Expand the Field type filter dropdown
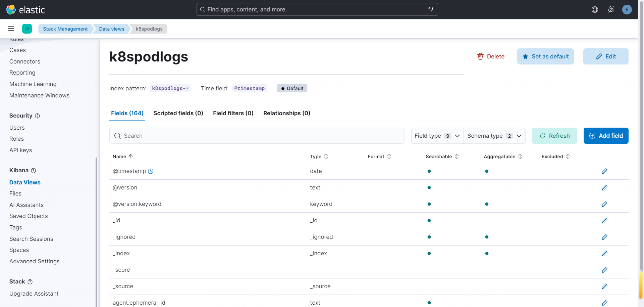Image resolution: width=644 pixels, height=307 pixels. [437, 136]
